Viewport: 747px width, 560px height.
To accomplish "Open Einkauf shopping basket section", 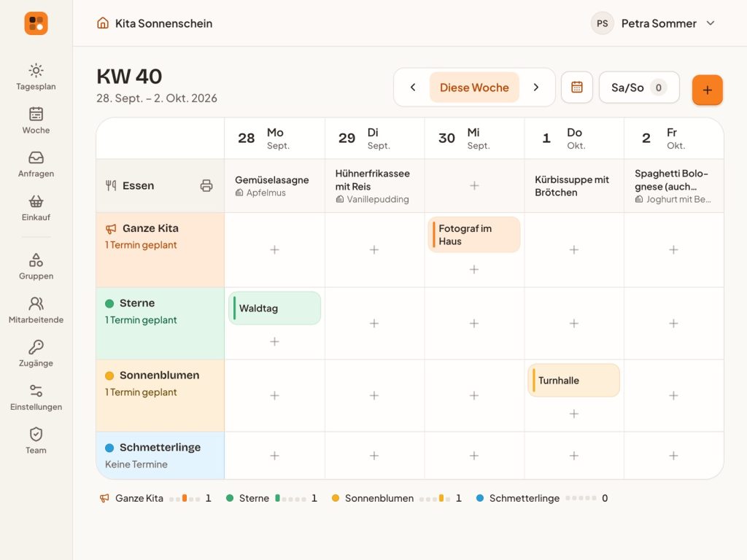I will coord(36,208).
